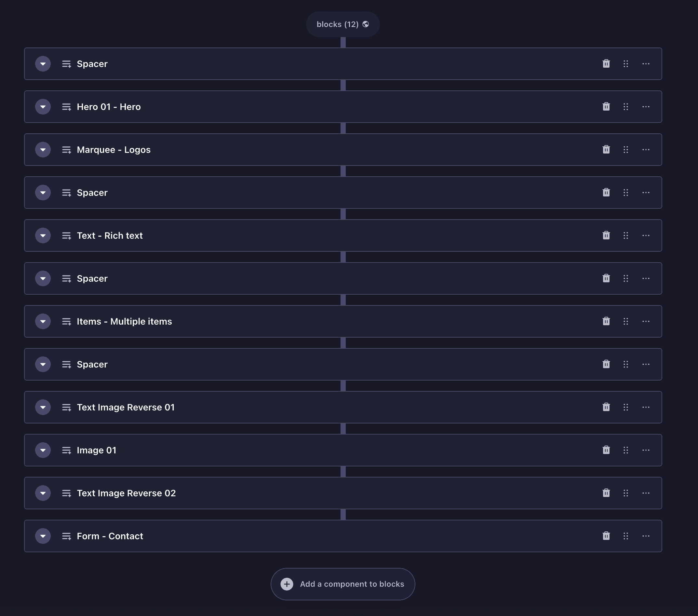Click the plus icon to add component

point(287,584)
